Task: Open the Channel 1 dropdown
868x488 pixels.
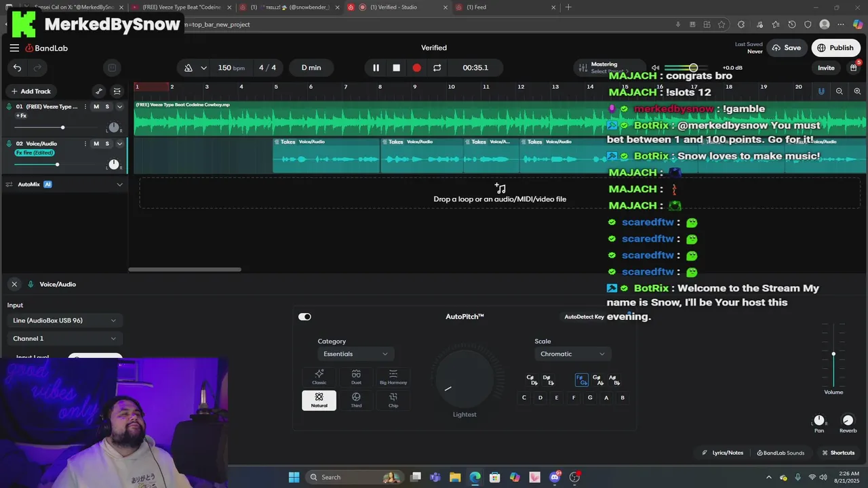Action: tap(64, 338)
